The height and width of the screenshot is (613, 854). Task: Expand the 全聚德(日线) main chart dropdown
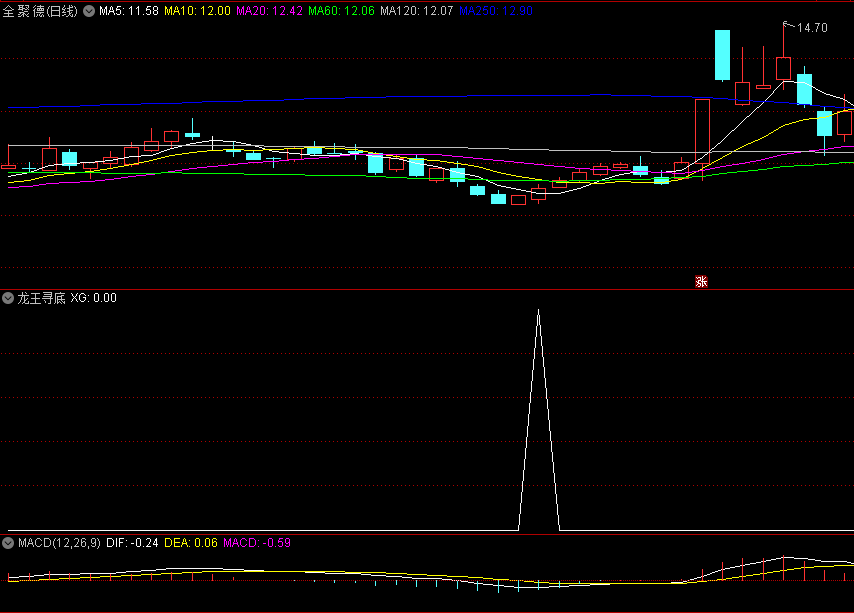pyautogui.click(x=89, y=11)
